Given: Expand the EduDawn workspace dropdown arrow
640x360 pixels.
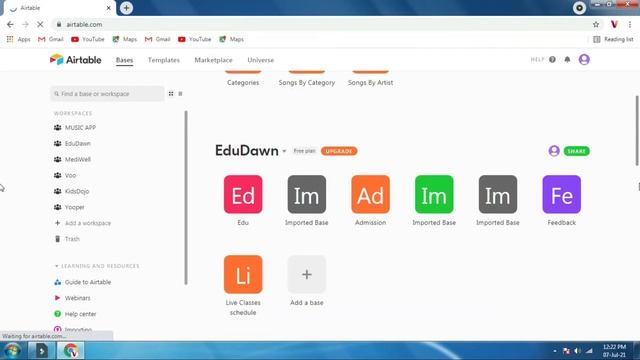Looking at the screenshot, I should pos(284,151).
